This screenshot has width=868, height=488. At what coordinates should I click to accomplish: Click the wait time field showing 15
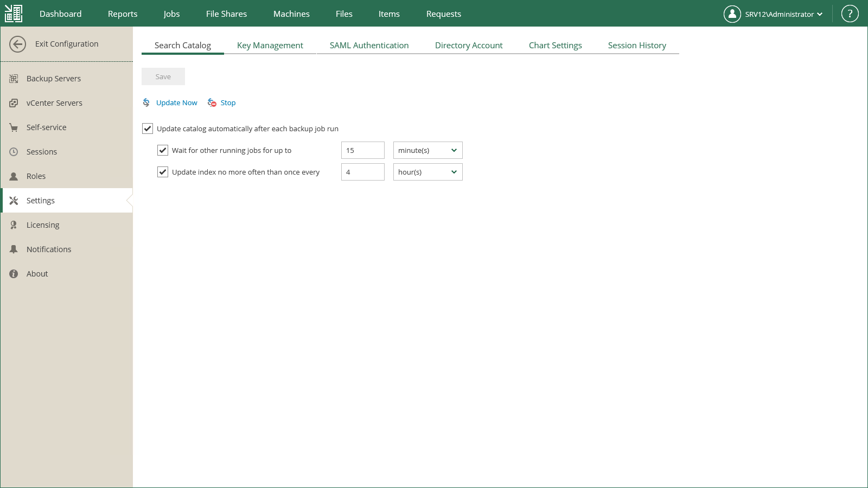click(x=363, y=150)
